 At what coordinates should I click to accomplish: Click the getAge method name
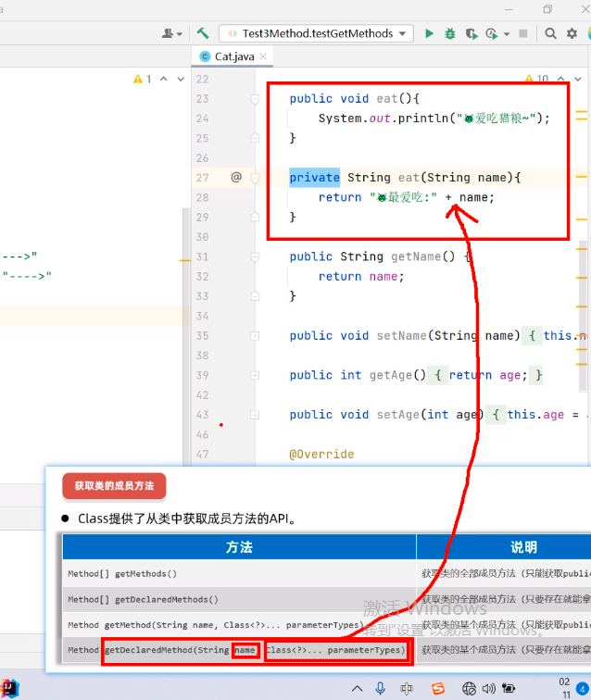coord(391,375)
